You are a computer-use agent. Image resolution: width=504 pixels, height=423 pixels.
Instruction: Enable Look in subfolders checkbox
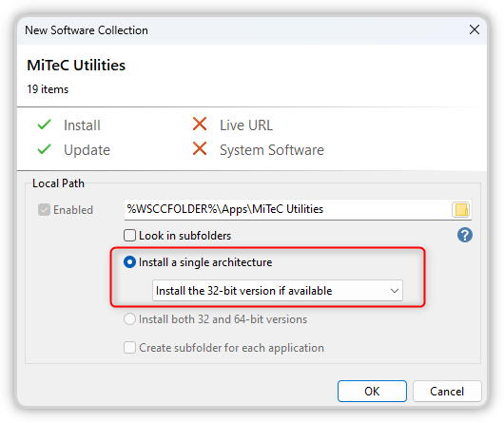coord(130,236)
